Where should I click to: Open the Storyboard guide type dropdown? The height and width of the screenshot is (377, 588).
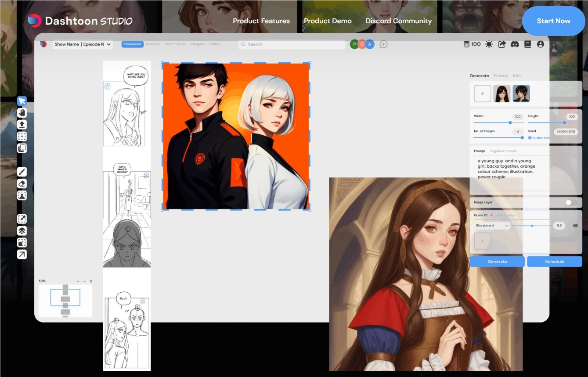492,226
